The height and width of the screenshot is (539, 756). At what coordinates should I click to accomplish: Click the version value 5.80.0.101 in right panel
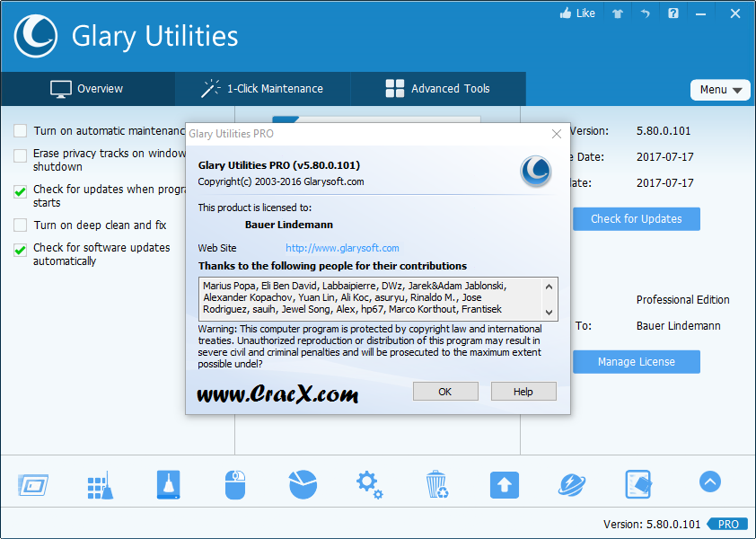pos(664,131)
